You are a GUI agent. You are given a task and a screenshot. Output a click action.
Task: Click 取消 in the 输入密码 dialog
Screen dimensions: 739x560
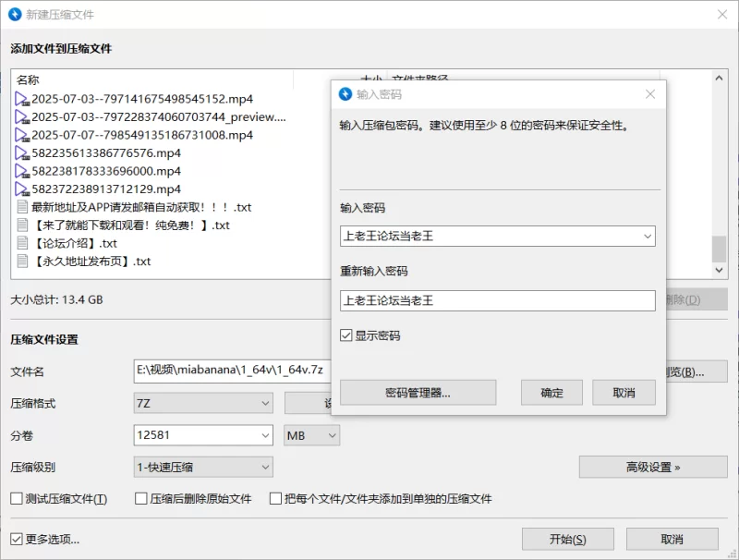click(x=624, y=393)
